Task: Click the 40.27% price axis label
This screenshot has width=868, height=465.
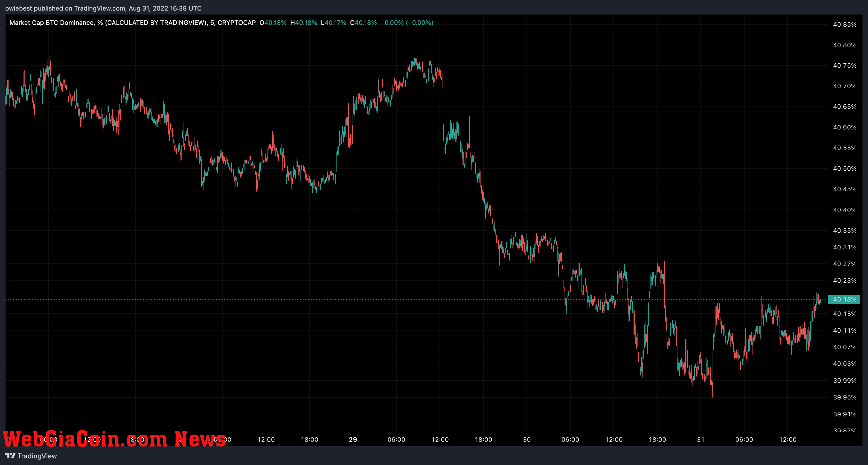Action: [845, 264]
